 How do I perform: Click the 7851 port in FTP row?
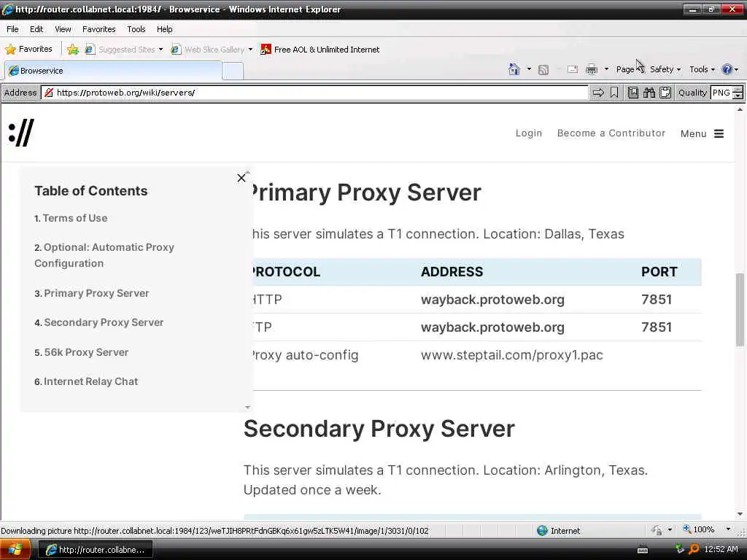[657, 327]
